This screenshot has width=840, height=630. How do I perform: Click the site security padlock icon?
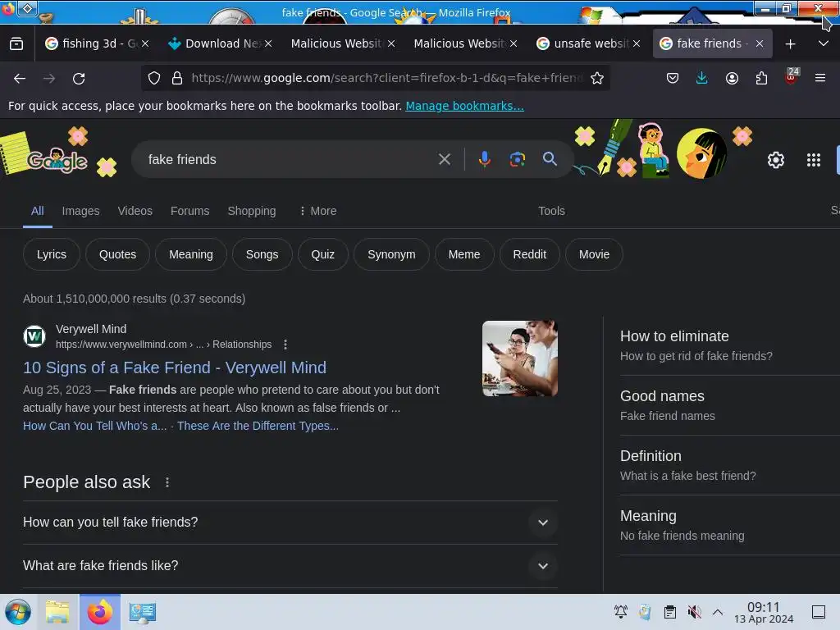coord(177,78)
